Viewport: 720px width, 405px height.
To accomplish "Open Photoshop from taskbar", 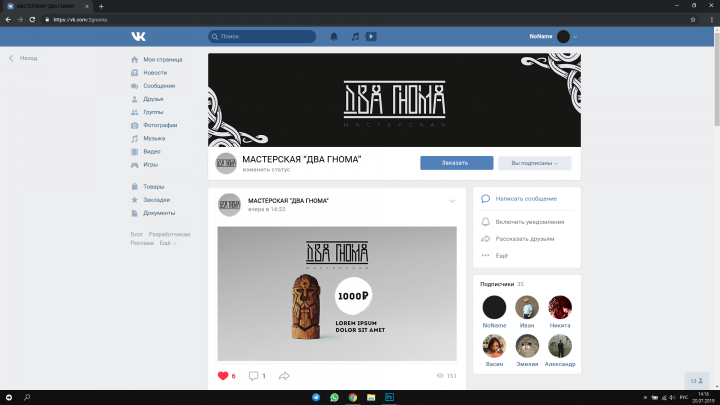I will (389, 398).
